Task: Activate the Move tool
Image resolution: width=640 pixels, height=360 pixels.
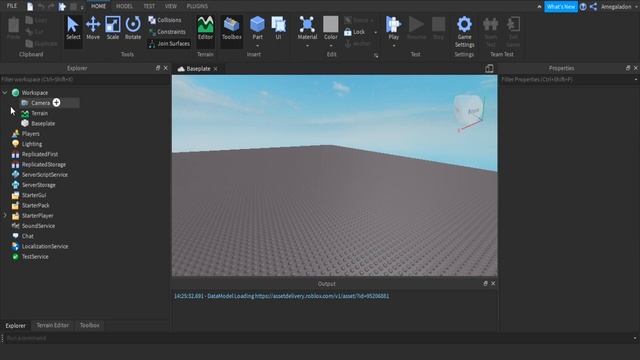Action: click(93, 29)
